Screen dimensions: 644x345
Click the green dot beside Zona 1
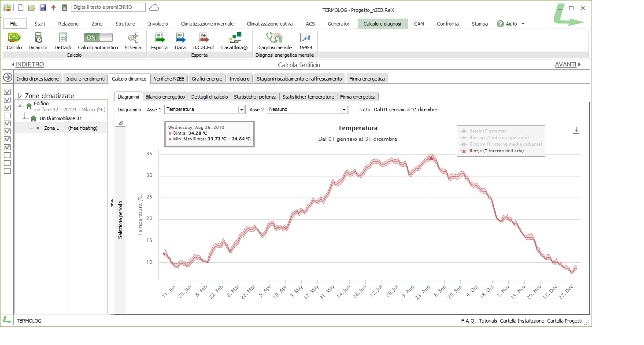[x=38, y=128]
